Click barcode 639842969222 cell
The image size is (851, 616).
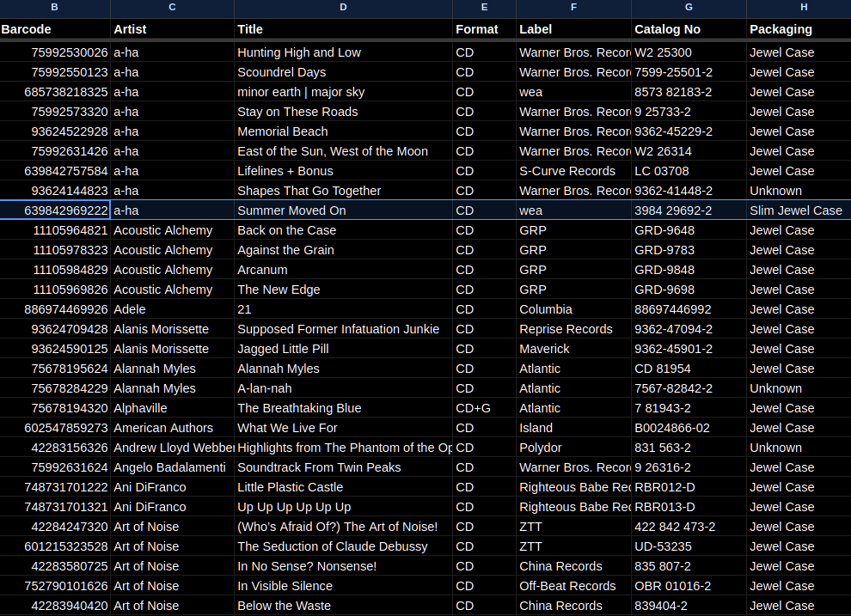click(x=55, y=210)
